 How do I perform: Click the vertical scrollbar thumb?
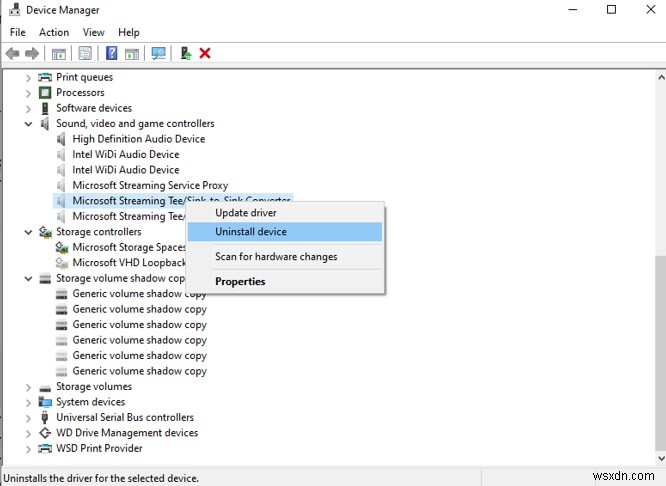coord(661,353)
